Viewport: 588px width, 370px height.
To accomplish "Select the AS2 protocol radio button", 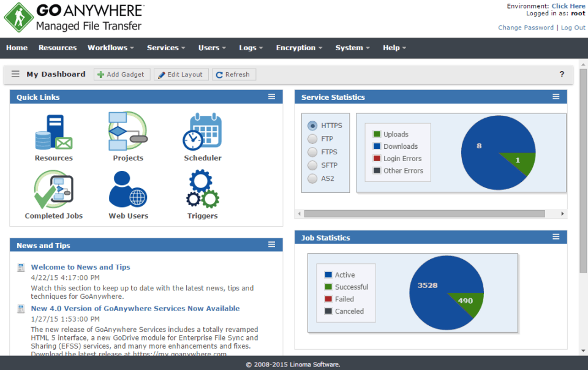I will pos(312,178).
